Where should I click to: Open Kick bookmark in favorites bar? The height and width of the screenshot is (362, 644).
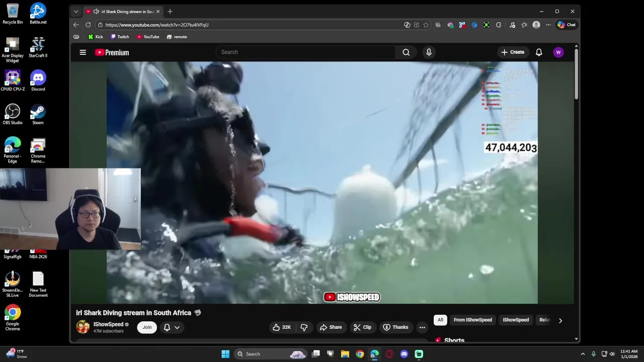click(96, 37)
